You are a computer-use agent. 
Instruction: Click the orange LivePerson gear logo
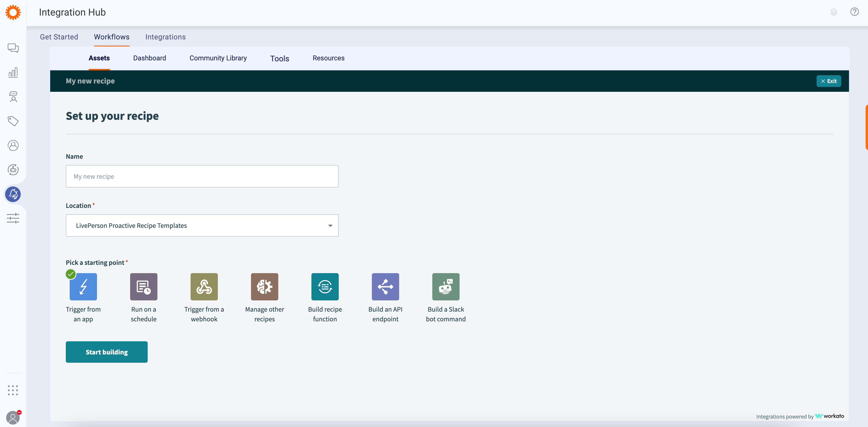[x=13, y=12]
